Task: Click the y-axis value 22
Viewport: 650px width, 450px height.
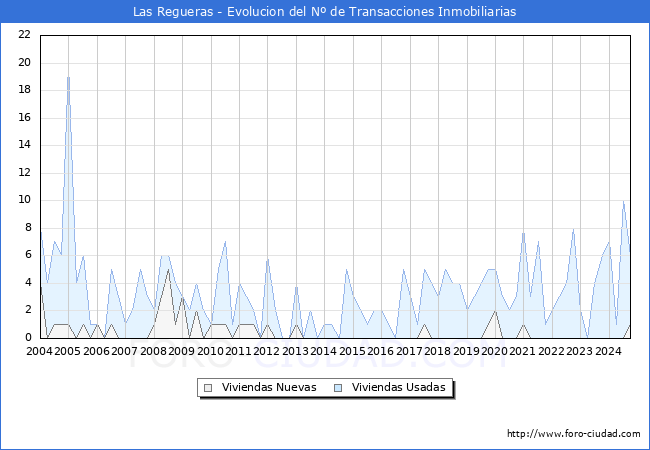Action: (x=25, y=35)
